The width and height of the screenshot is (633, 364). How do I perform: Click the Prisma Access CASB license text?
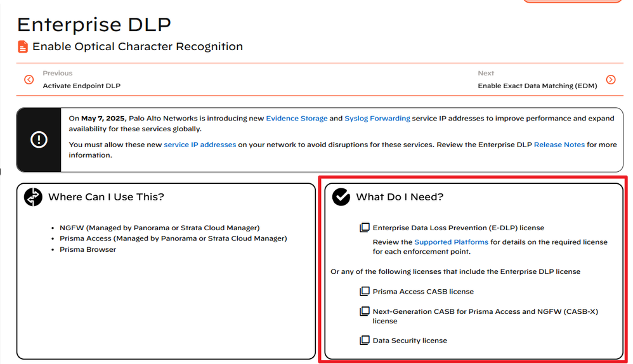tap(423, 291)
